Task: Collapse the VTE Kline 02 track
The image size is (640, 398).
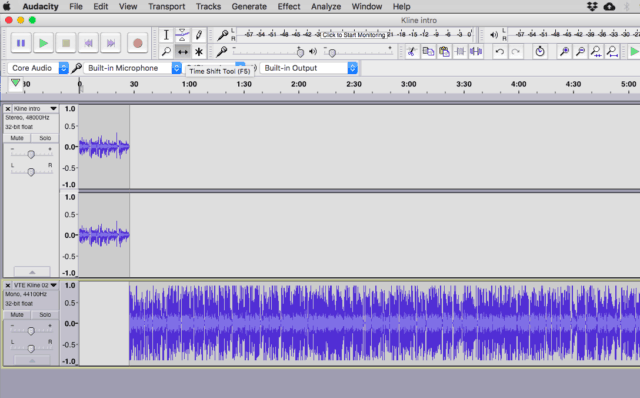Action: tap(32, 360)
